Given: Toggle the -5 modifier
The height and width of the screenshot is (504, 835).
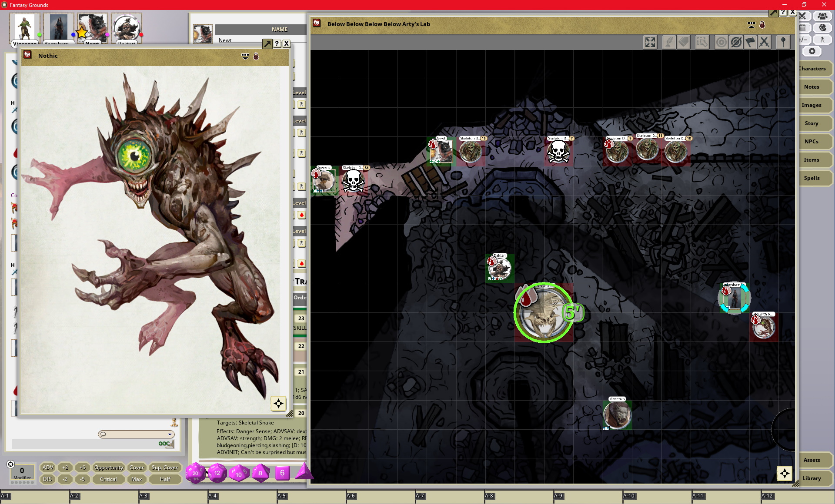Looking at the screenshot, I should (83, 479).
